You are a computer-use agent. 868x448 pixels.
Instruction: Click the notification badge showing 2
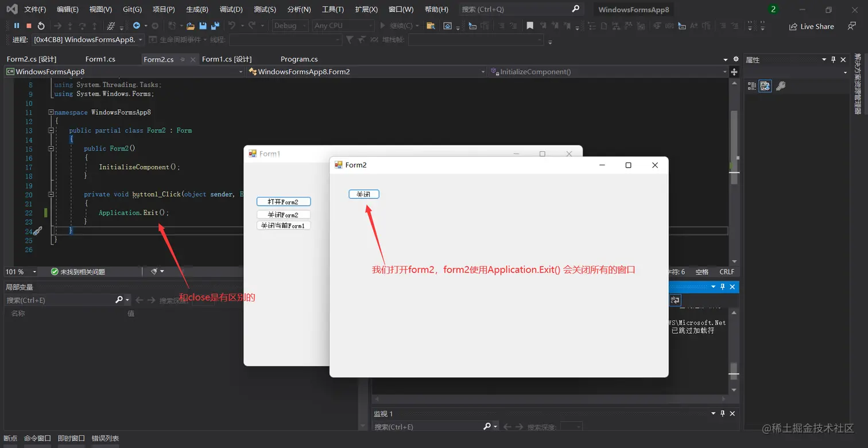click(773, 9)
